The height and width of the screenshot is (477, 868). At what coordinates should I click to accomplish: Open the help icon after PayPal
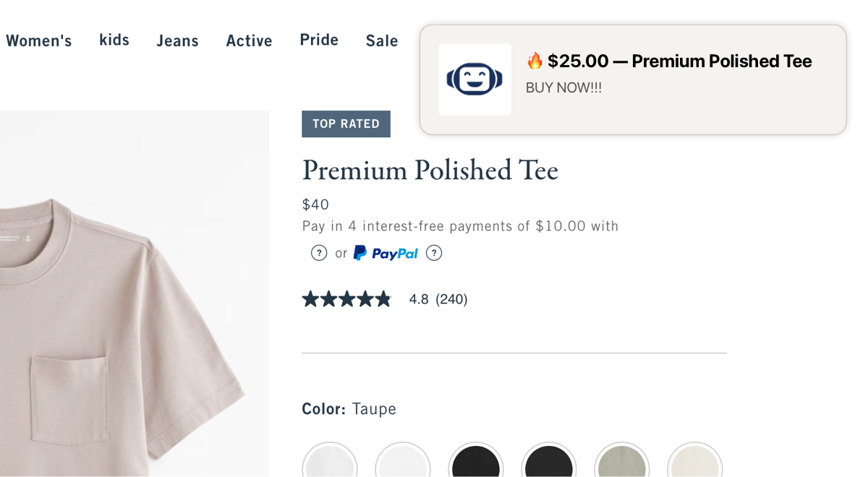(434, 253)
